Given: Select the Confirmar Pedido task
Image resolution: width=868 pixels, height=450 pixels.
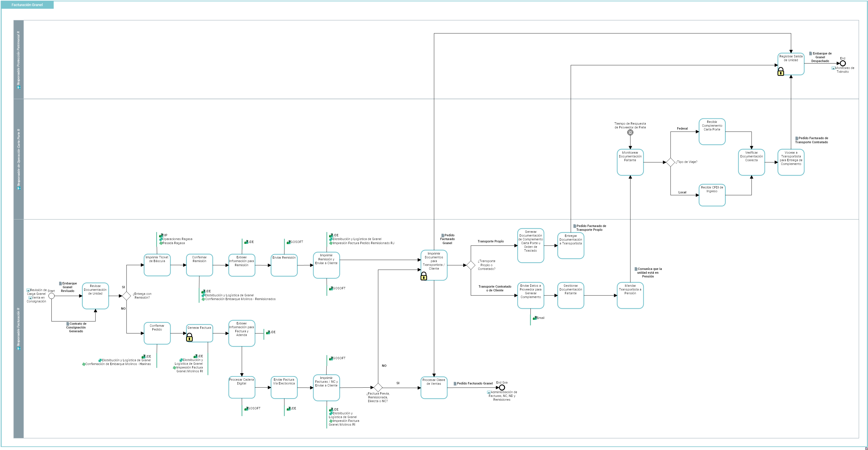Looking at the screenshot, I should (x=157, y=333).
